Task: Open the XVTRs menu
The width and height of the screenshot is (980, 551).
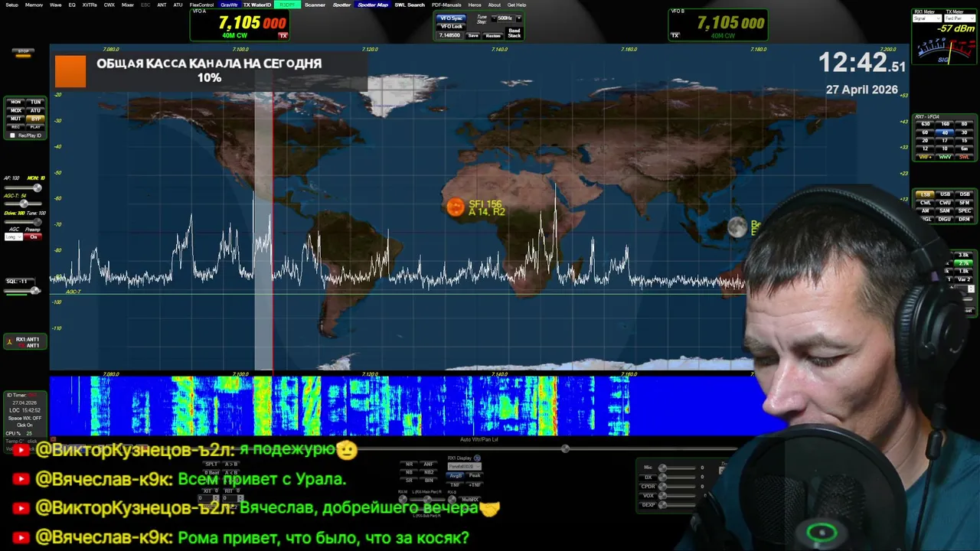Action: [x=90, y=5]
